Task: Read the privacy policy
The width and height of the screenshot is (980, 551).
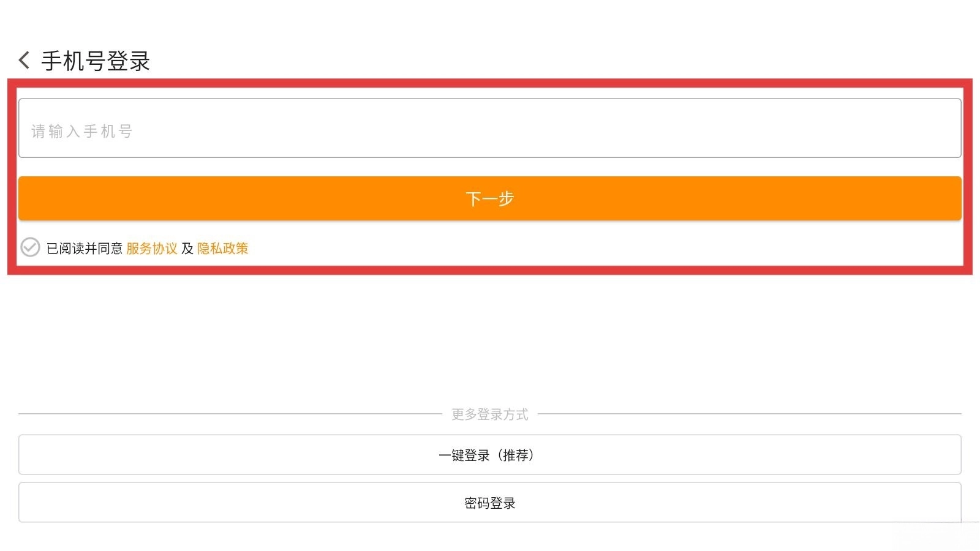Action: point(223,249)
